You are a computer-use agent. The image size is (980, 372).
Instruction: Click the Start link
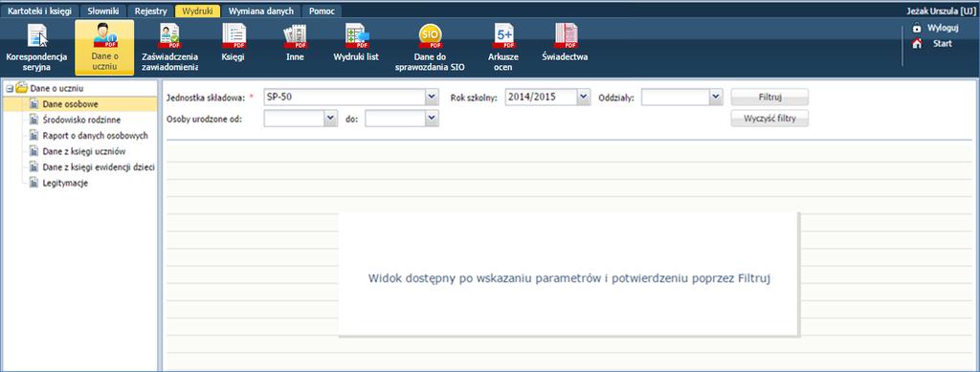pyautogui.click(x=943, y=44)
